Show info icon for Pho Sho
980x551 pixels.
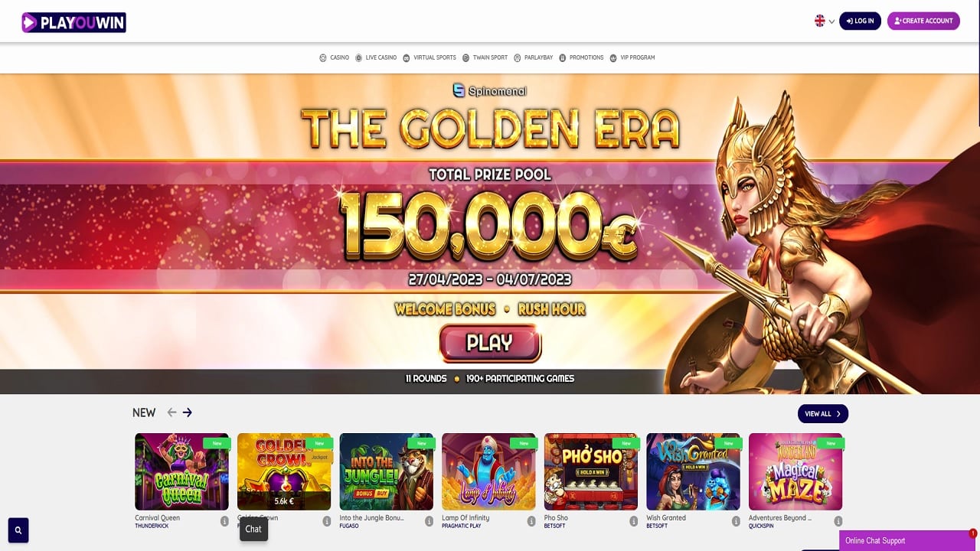point(633,521)
